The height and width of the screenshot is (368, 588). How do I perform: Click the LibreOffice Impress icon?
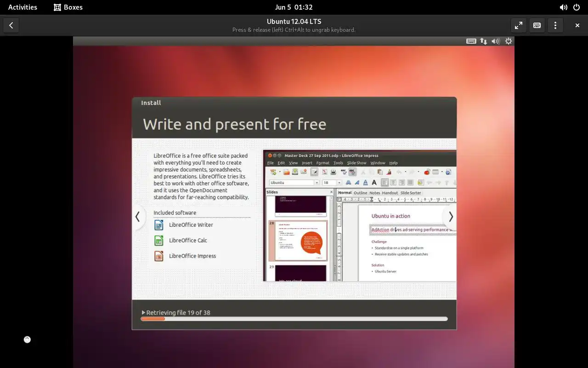[159, 256]
